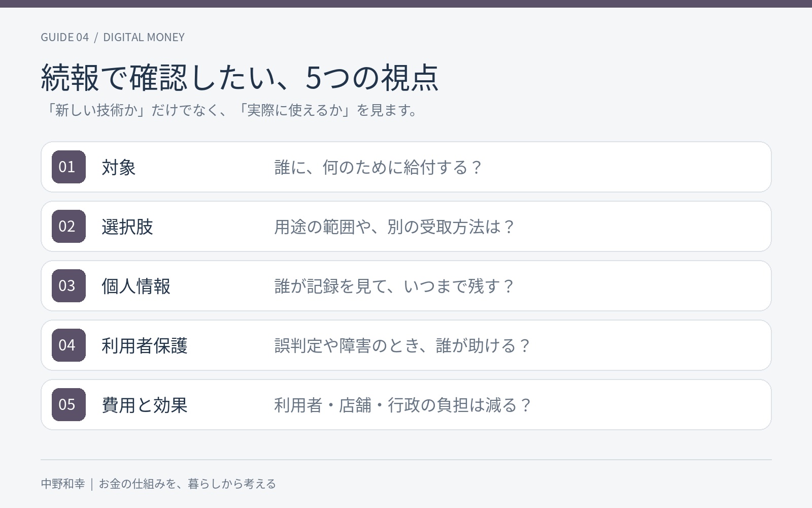812x508 pixels.
Task: Click the question 利用者・店舗・行政の負担は減る？
Action: (403, 405)
